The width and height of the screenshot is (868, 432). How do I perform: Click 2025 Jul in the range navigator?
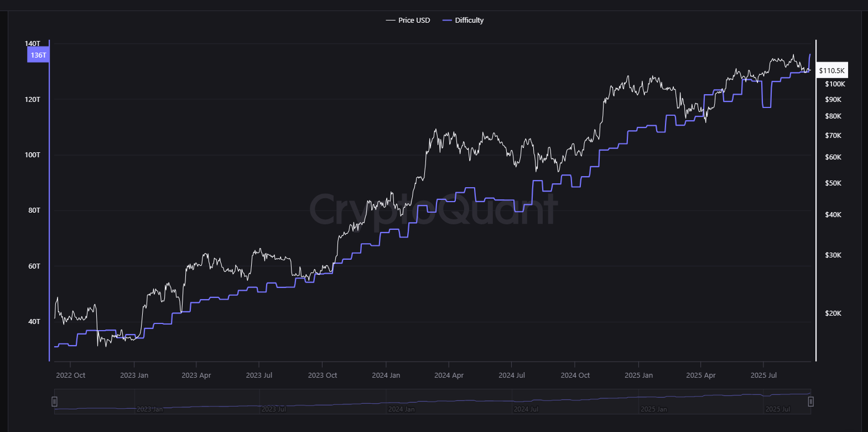tap(777, 409)
